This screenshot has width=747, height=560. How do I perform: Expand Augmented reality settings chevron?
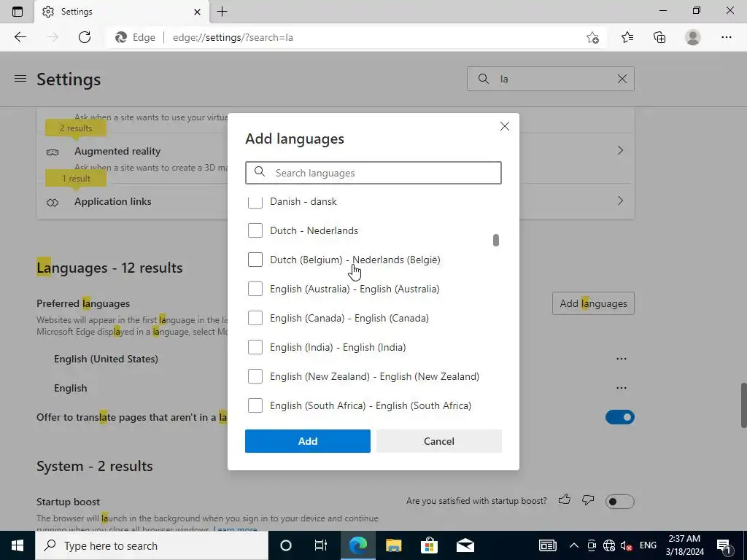pos(620,150)
